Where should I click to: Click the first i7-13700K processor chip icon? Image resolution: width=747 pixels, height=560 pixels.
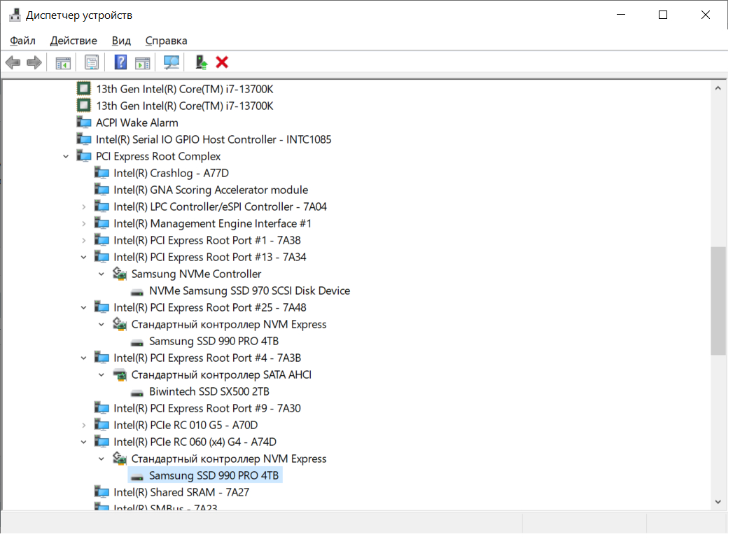[x=84, y=89]
